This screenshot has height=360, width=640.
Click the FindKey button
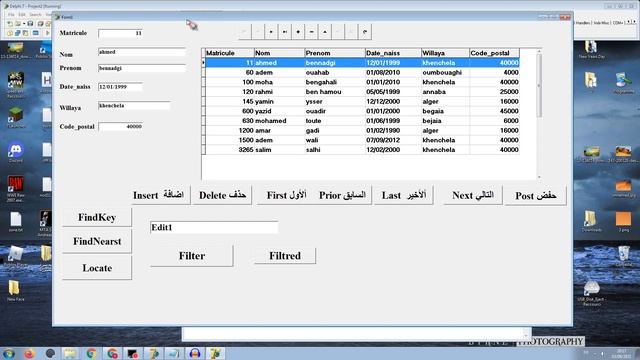(x=97, y=217)
